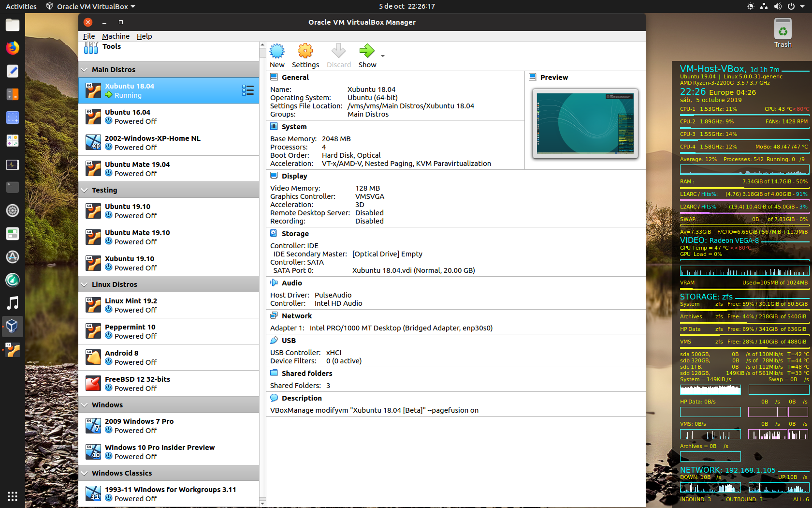Screen dimensions: 812x508
Task: Click the green Show arrow icon
Action: pyautogui.click(x=367, y=51)
